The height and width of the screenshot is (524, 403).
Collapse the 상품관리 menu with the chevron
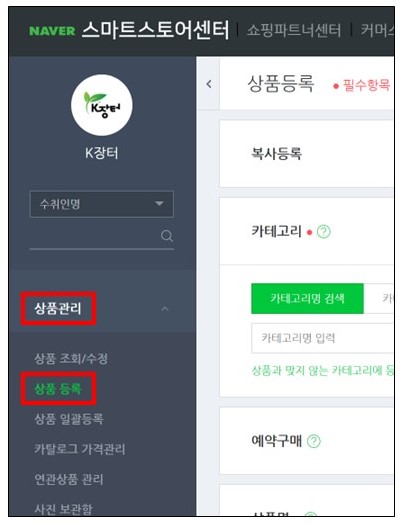click(x=164, y=308)
